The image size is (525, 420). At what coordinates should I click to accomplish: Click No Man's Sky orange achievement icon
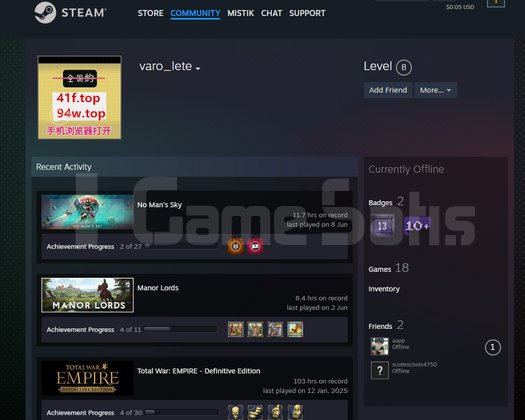(x=236, y=247)
